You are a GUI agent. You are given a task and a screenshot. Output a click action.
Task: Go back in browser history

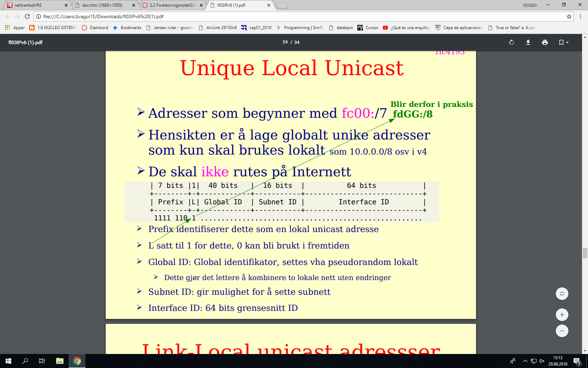pos(8,16)
